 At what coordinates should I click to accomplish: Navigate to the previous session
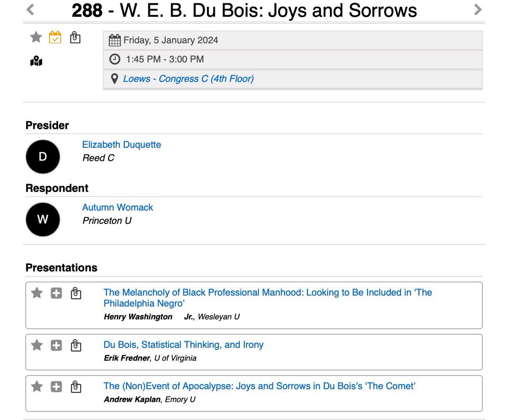pos(29,9)
